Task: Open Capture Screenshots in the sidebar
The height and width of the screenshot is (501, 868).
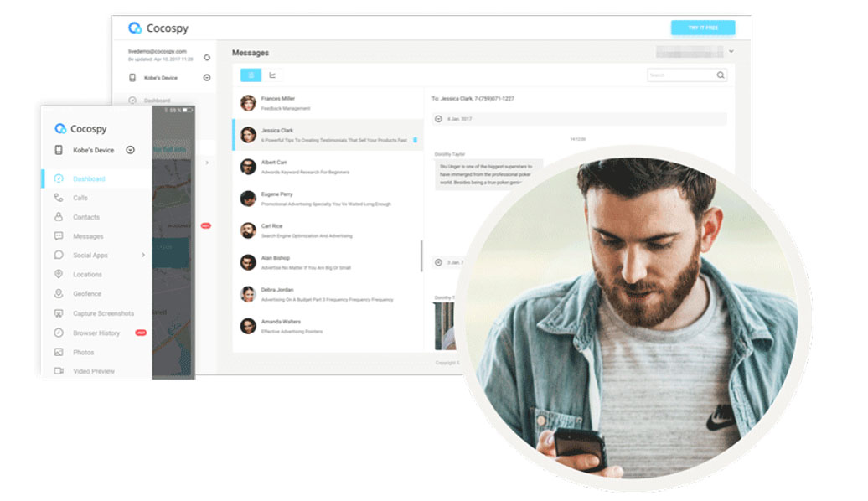Action: pos(104,313)
